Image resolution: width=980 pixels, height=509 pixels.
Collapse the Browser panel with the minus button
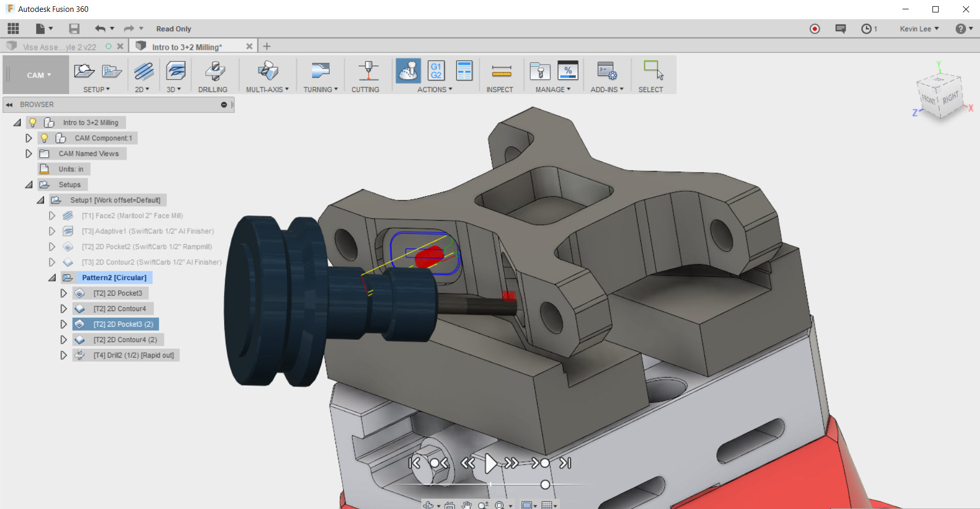224,104
